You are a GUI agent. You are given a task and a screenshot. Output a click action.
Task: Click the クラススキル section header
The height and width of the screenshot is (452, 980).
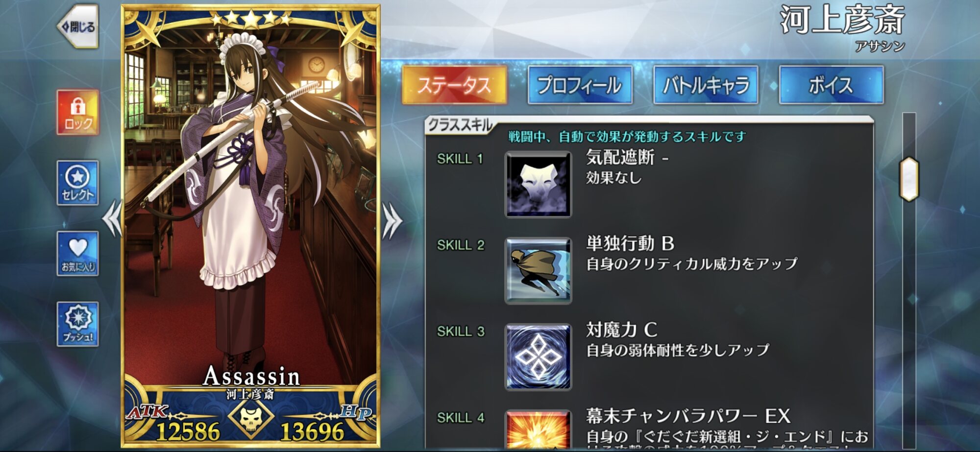click(x=459, y=125)
